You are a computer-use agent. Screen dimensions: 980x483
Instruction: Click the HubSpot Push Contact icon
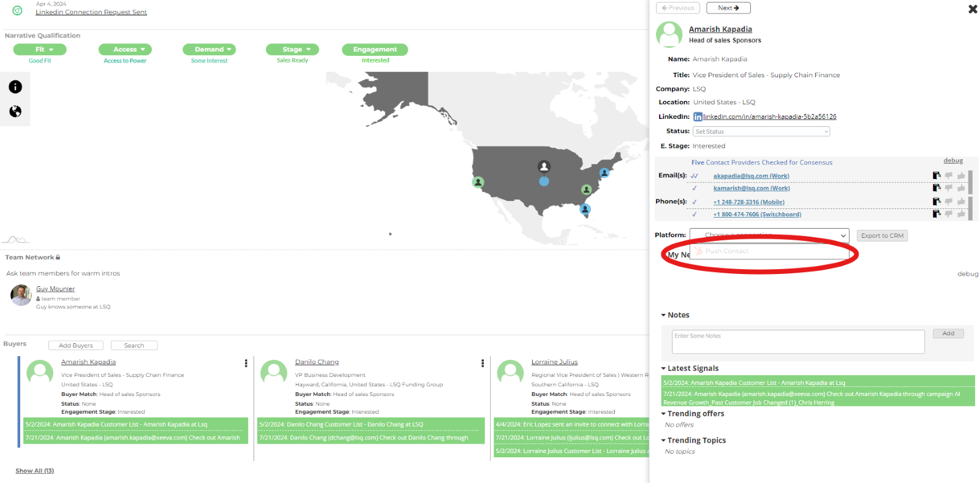698,251
